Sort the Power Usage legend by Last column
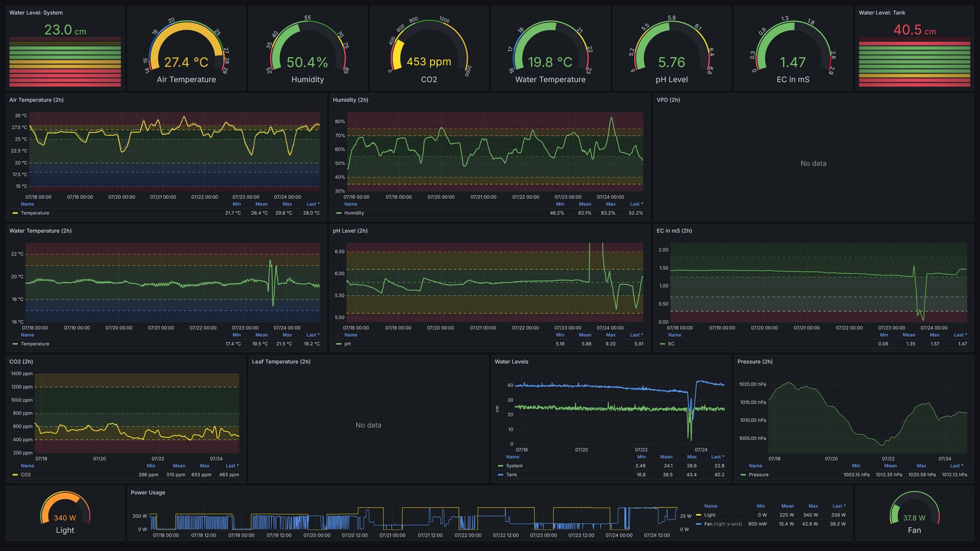 (x=838, y=506)
